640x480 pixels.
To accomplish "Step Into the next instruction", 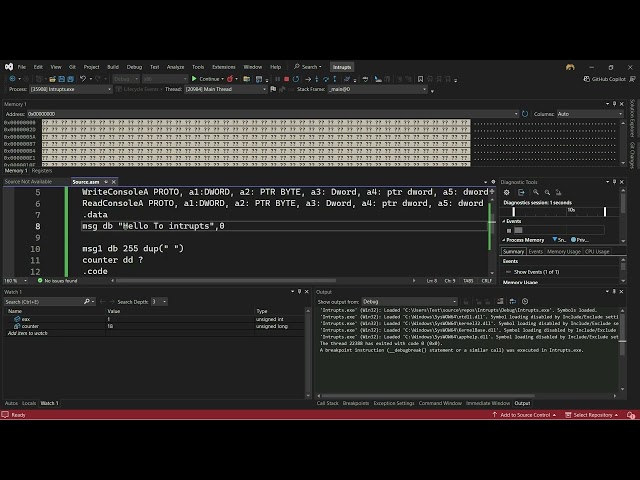I will tap(317, 79).
